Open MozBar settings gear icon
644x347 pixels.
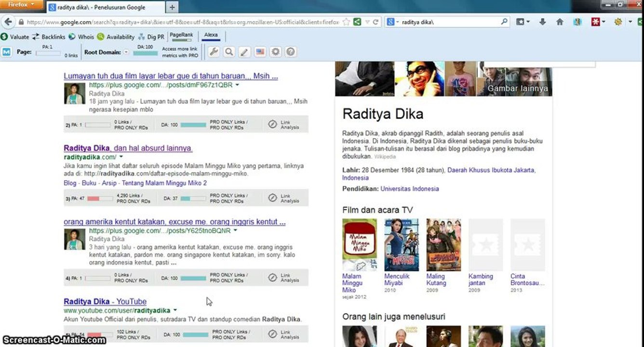point(275,52)
